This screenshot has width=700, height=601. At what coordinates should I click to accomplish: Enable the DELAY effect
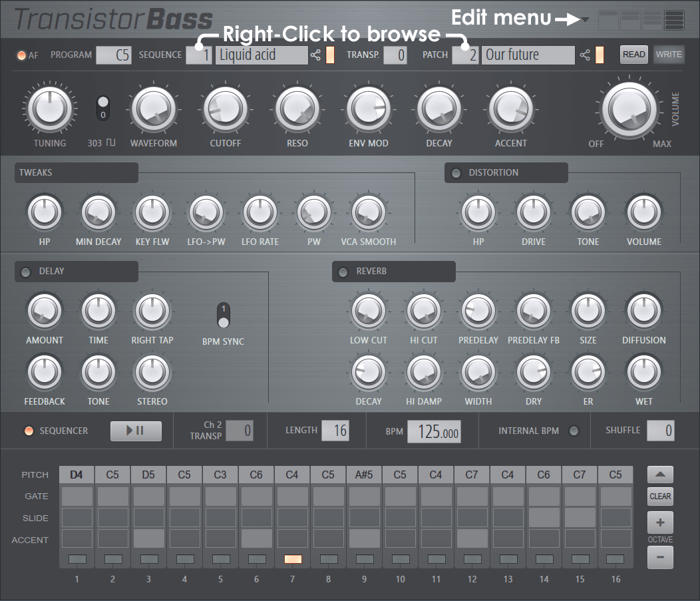coord(26,272)
